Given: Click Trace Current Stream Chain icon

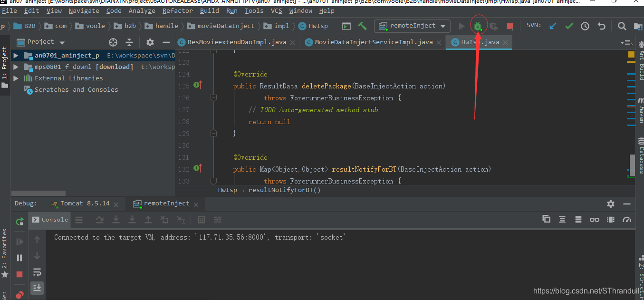Looking at the screenshot, I should coord(218,220).
